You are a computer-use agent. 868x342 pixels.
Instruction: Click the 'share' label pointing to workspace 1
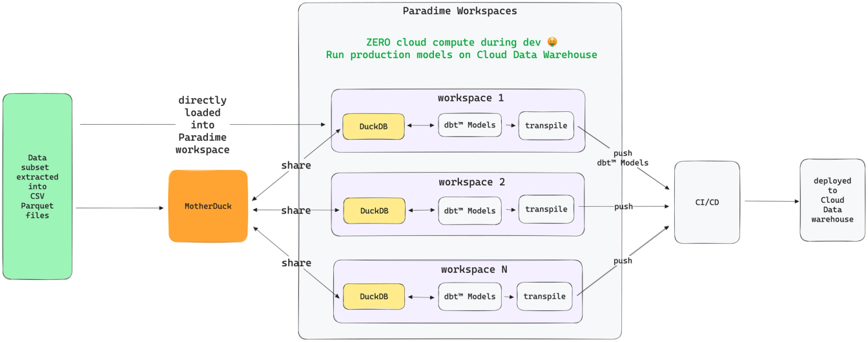click(x=296, y=166)
